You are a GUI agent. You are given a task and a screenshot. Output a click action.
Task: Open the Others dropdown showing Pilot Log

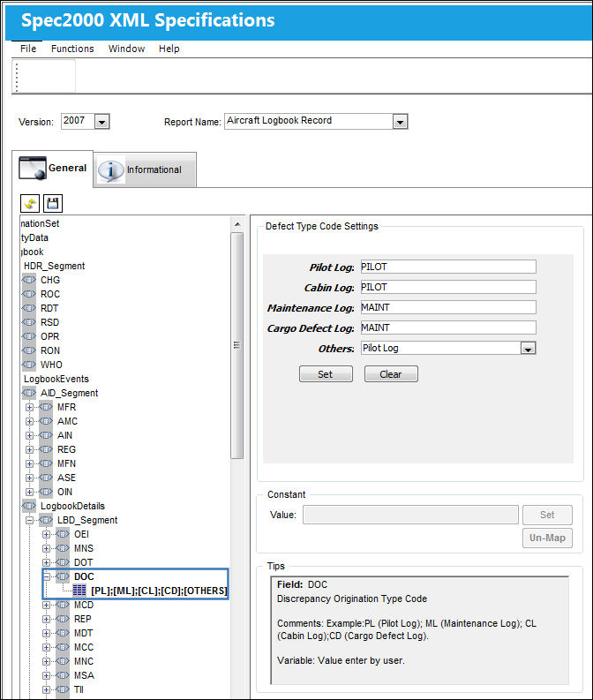(529, 348)
